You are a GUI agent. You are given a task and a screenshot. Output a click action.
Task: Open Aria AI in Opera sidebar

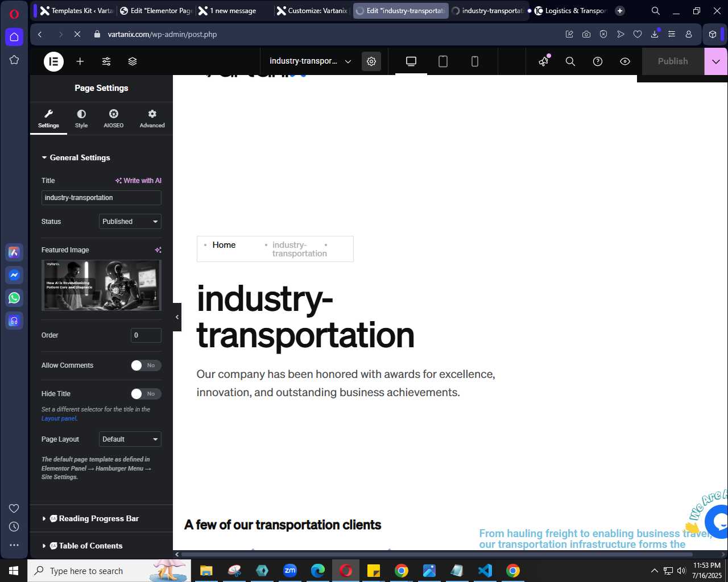tap(14, 252)
